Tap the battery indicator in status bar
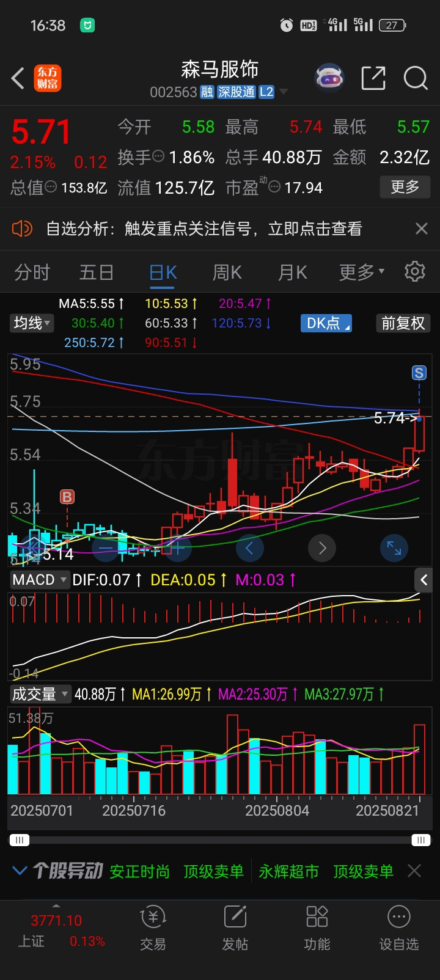This screenshot has height=980, width=440. click(x=392, y=25)
